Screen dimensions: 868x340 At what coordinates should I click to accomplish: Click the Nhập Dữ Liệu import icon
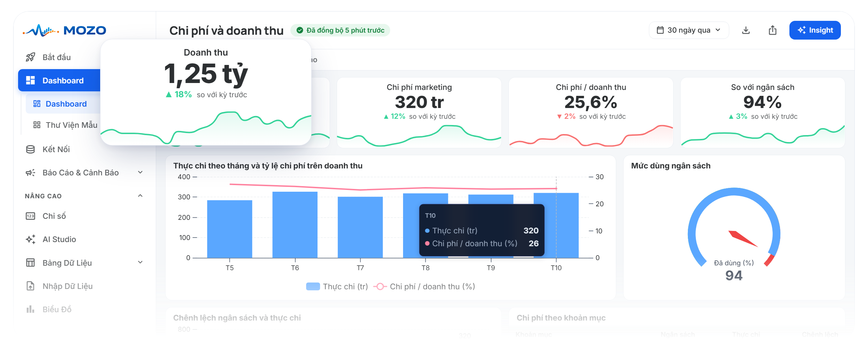[x=31, y=286]
